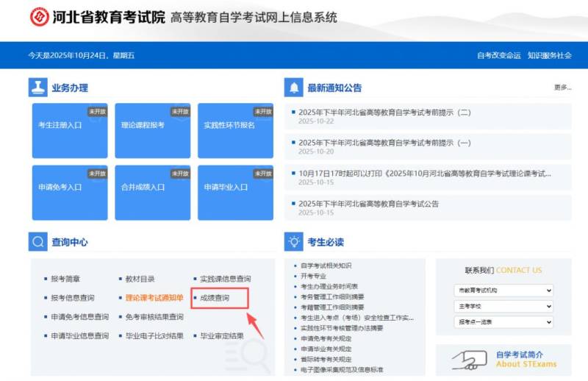Open 理论课考试通知单 link
Viewport: 588px width, 381px height.
tap(154, 298)
